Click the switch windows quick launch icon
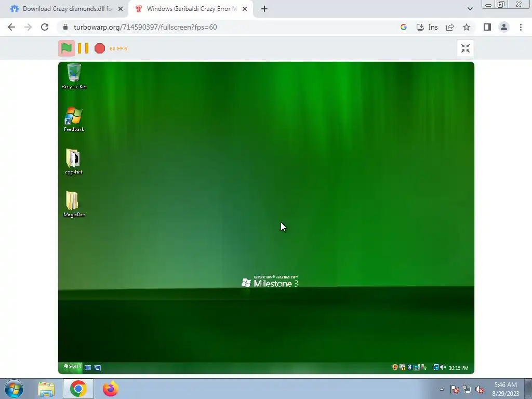532x399 pixels. pyautogui.click(x=97, y=367)
